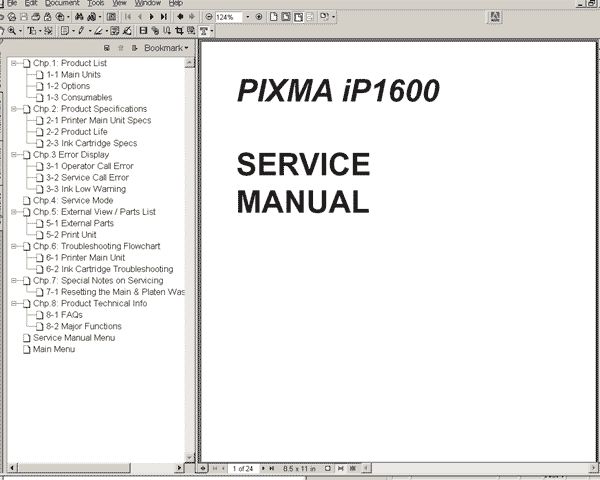Select the Link tool
The width and height of the screenshot is (600, 480).
(x=155, y=31)
